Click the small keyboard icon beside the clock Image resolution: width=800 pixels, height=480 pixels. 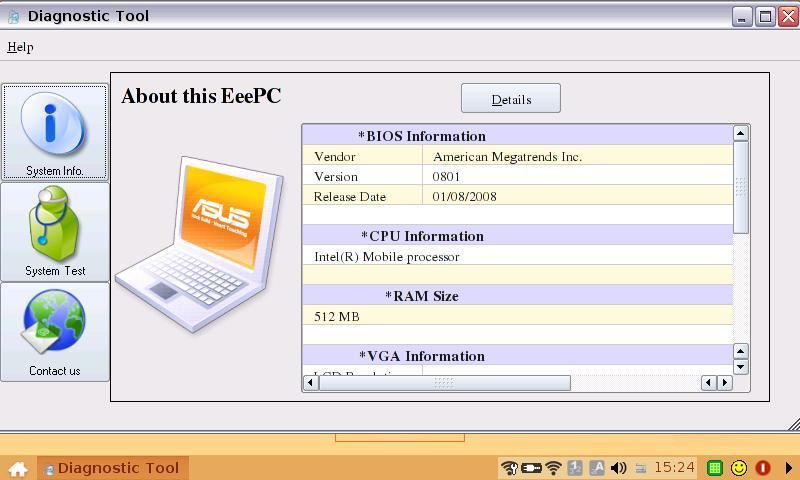(x=641, y=468)
